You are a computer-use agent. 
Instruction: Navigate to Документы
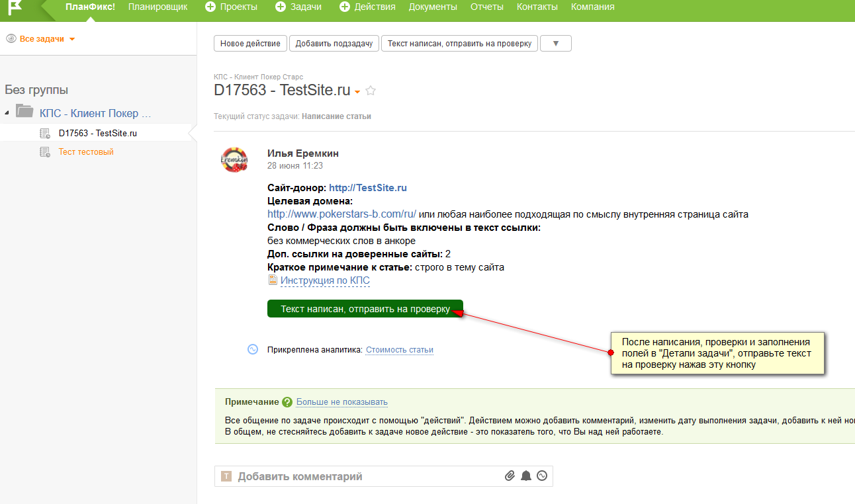click(433, 7)
